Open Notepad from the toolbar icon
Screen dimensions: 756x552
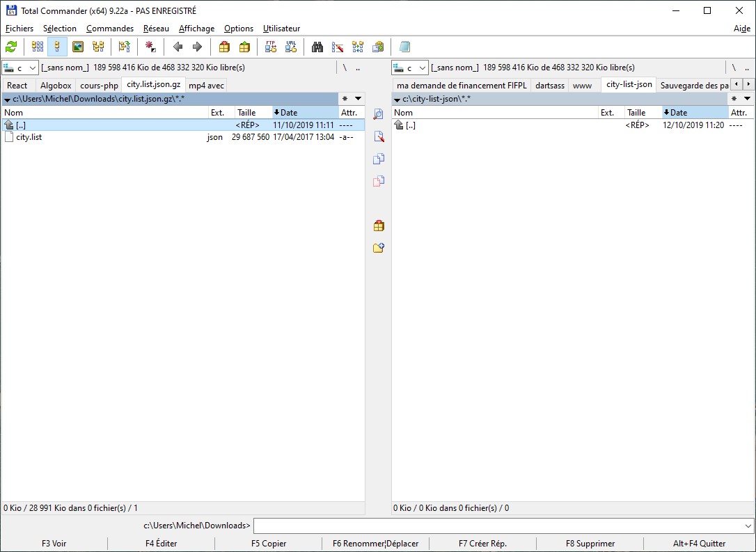[x=404, y=47]
